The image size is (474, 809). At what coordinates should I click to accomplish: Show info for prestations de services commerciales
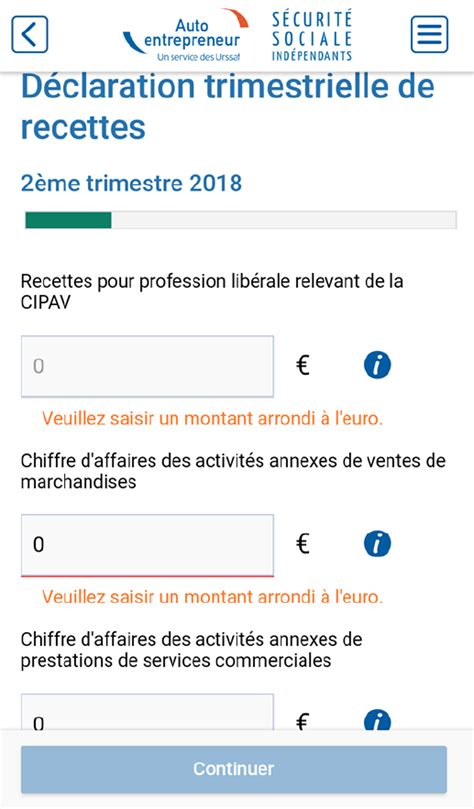(377, 720)
